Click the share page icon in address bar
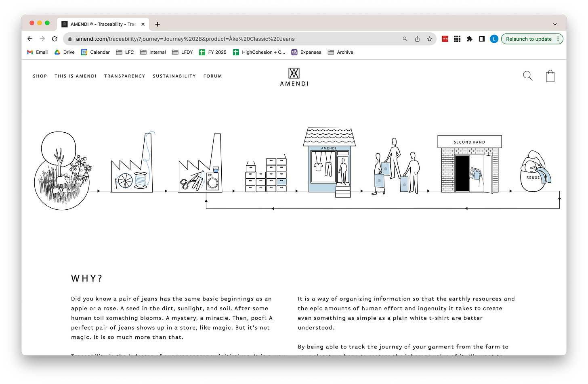This screenshot has height=384, width=588. [x=417, y=39]
